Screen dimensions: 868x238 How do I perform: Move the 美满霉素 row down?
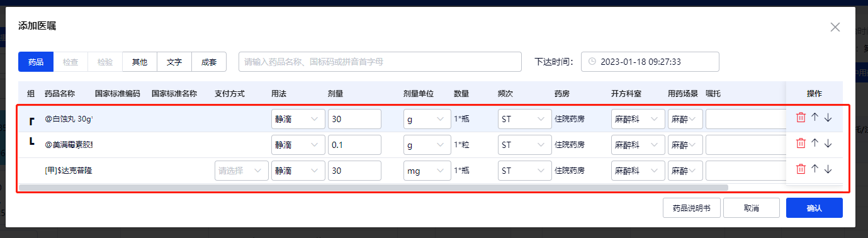[x=828, y=143]
